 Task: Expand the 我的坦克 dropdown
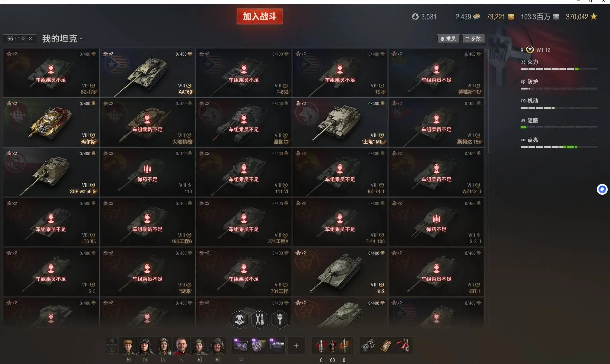pos(62,39)
